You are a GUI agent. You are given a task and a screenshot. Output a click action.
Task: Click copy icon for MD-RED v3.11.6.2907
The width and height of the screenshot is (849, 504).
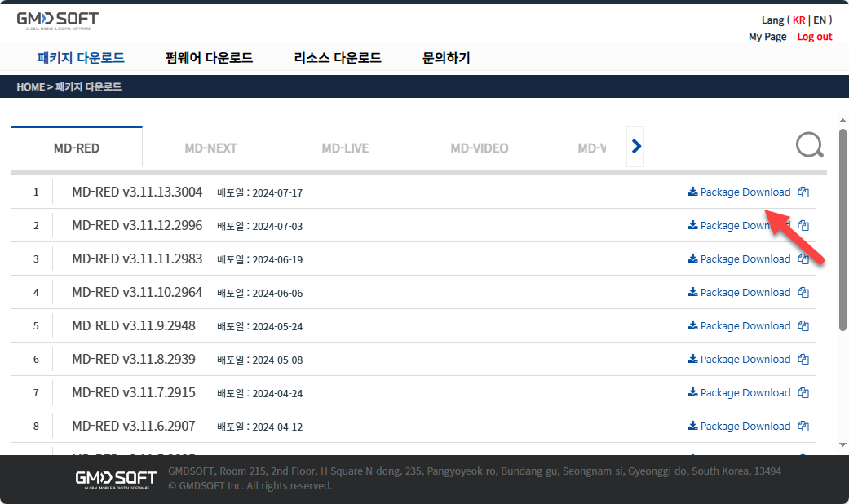tap(803, 427)
